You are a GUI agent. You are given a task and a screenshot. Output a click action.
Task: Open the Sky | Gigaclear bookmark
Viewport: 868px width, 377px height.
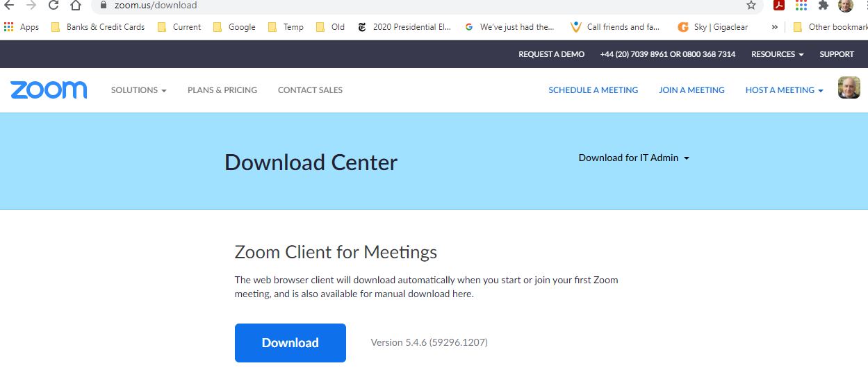tap(713, 27)
